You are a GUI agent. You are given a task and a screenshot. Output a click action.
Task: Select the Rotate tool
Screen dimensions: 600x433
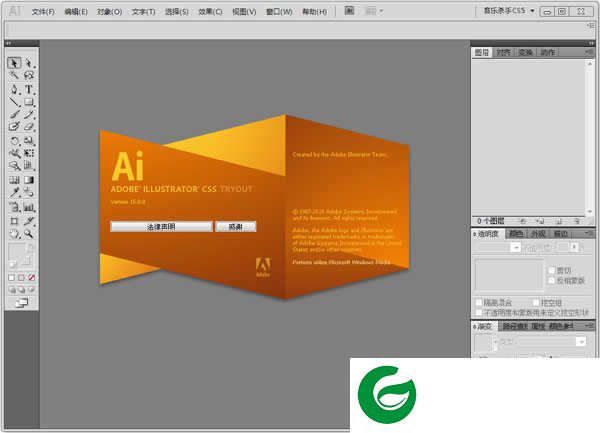coord(14,141)
